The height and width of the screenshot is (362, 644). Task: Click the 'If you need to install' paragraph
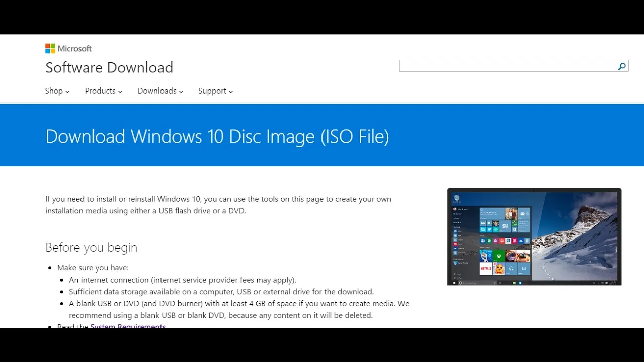218,205
